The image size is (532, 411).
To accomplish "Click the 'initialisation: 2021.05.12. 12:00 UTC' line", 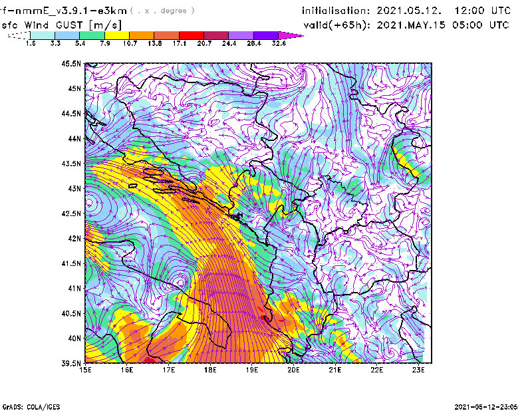I will point(406,11).
